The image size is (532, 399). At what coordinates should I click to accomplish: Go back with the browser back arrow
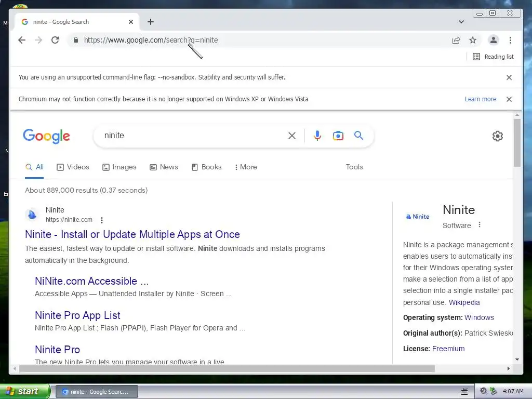pos(22,40)
